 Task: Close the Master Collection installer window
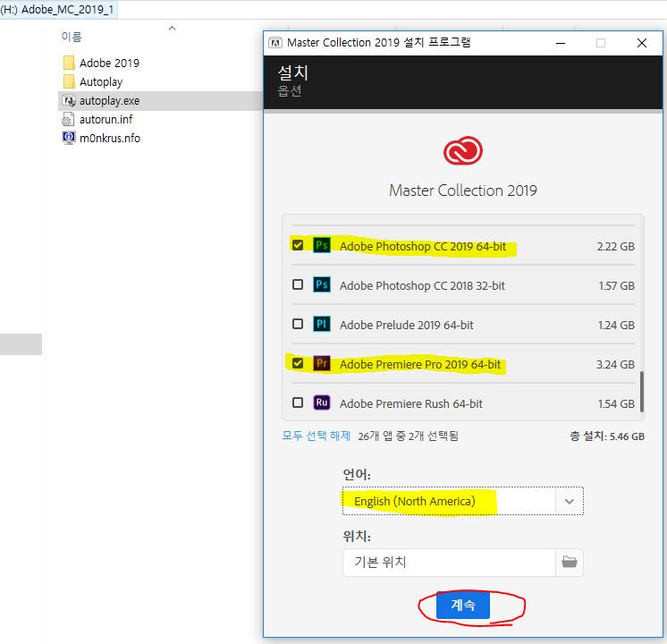click(641, 43)
